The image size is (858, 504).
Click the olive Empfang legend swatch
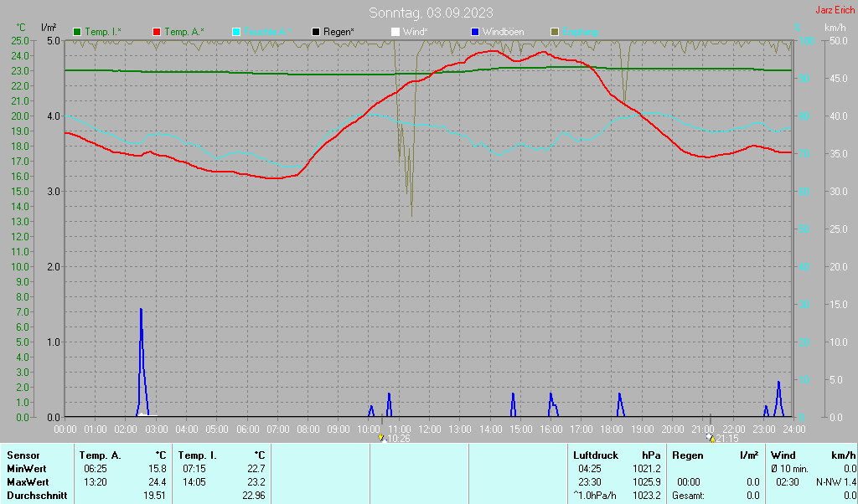tap(555, 33)
